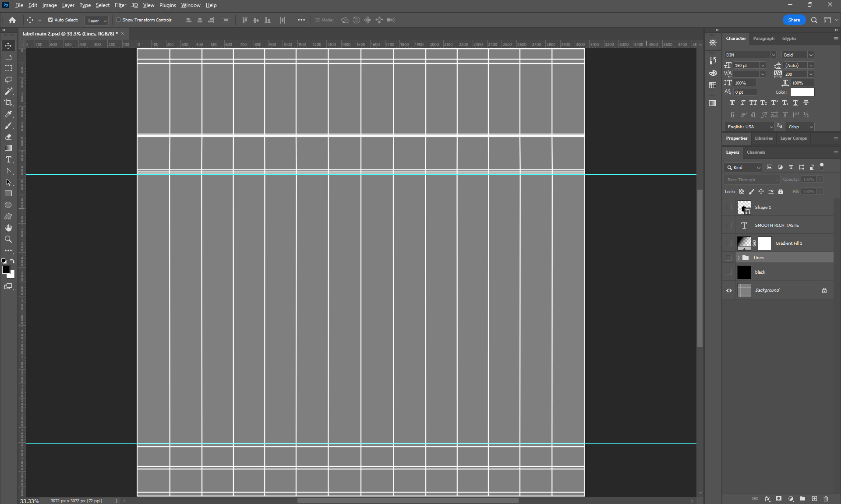Enable Show Transform Controls
This screenshot has height=504, width=841.
pyautogui.click(x=118, y=20)
